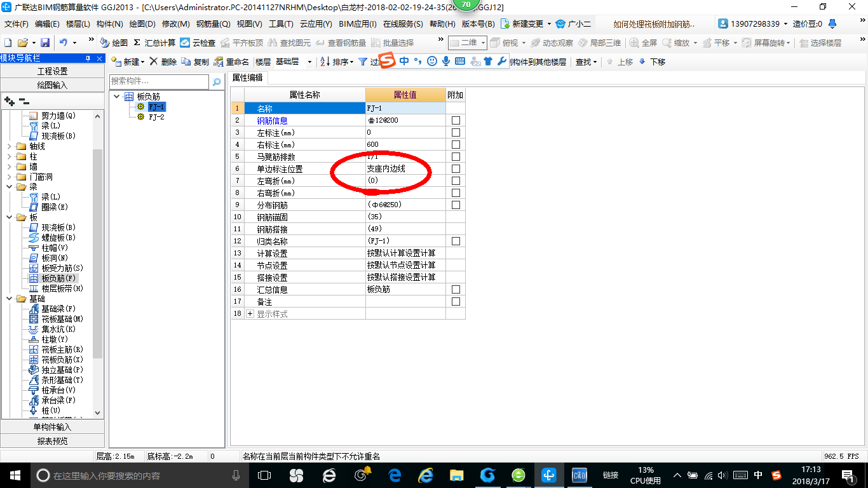Image resolution: width=868 pixels, height=488 pixels.
Task: Expand the 显示样式 property row
Action: pyautogui.click(x=250, y=314)
